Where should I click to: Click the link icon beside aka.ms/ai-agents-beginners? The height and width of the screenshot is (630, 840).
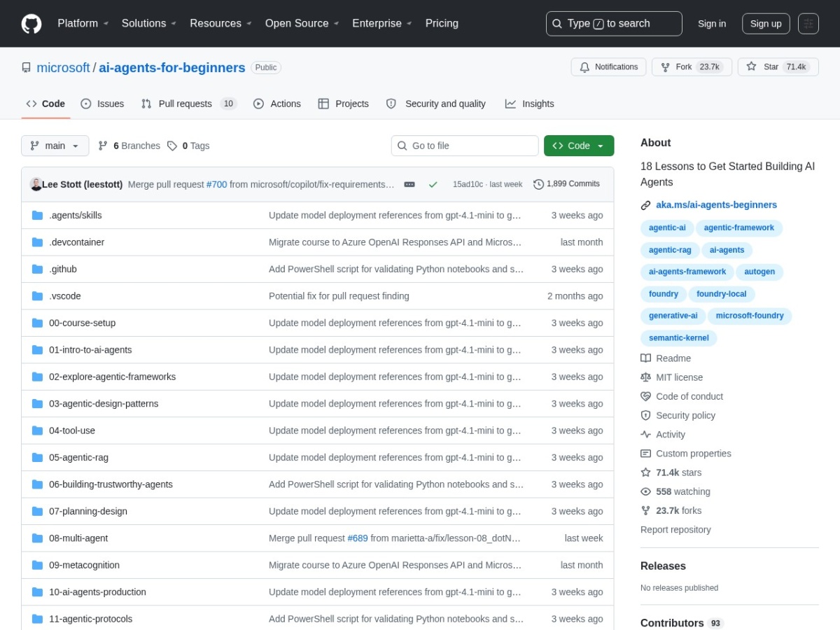tap(645, 205)
